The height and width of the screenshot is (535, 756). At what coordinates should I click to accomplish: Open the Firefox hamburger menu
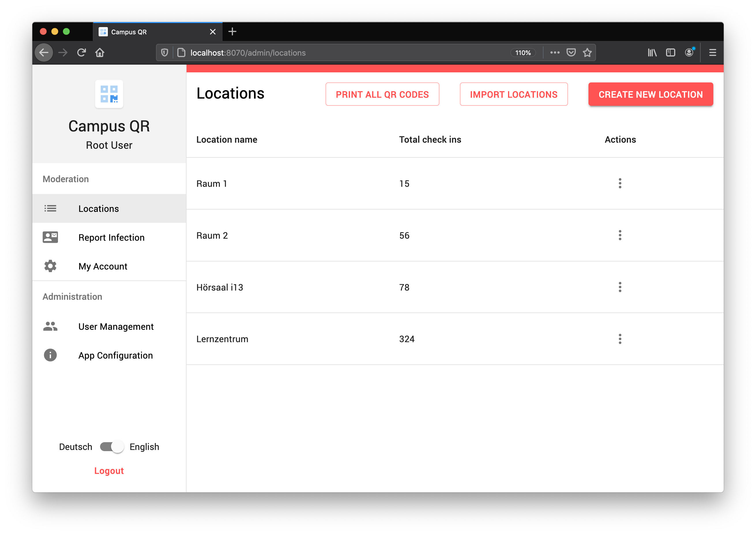click(712, 53)
